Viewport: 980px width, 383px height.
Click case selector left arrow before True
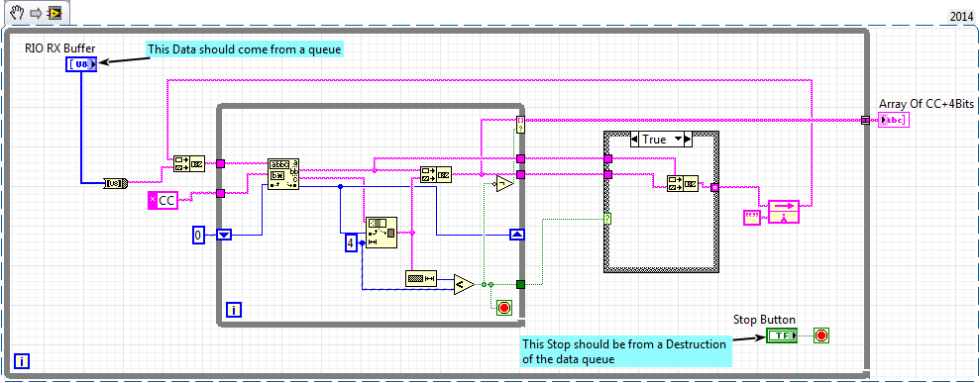tap(635, 140)
